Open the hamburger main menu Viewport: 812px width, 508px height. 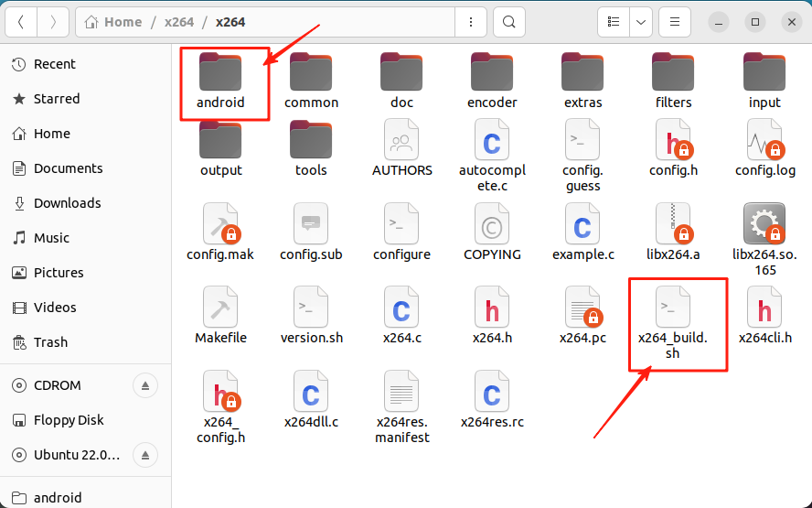click(x=674, y=22)
